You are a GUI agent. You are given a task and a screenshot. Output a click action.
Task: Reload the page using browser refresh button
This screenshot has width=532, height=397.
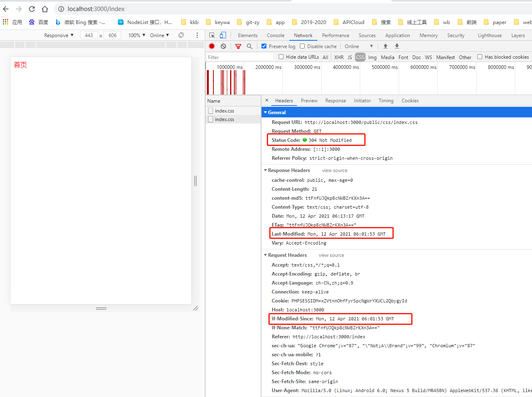[x=32, y=9]
